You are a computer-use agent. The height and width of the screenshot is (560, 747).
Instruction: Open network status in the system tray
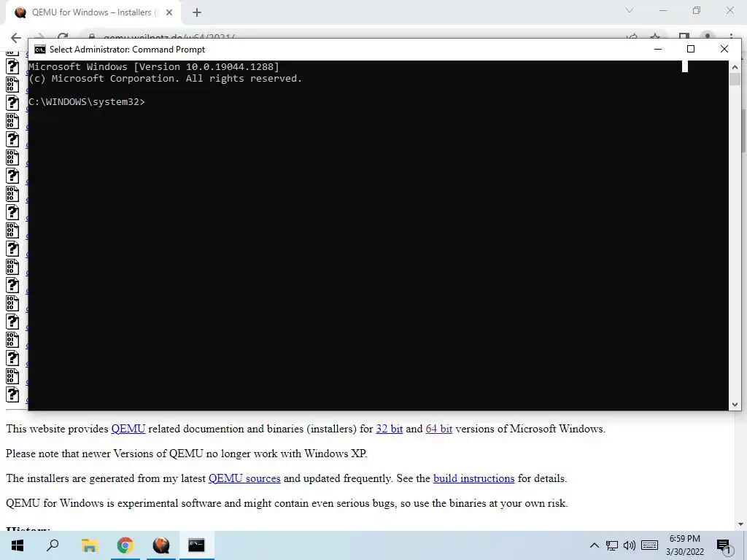612,545
